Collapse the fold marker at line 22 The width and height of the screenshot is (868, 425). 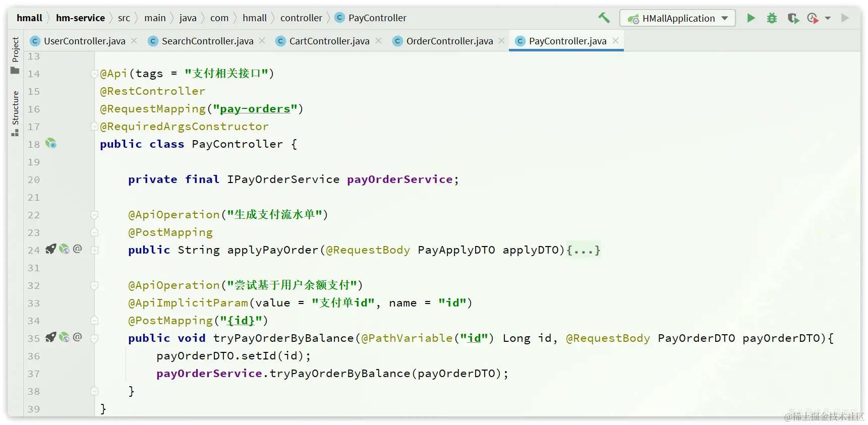pos(94,215)
